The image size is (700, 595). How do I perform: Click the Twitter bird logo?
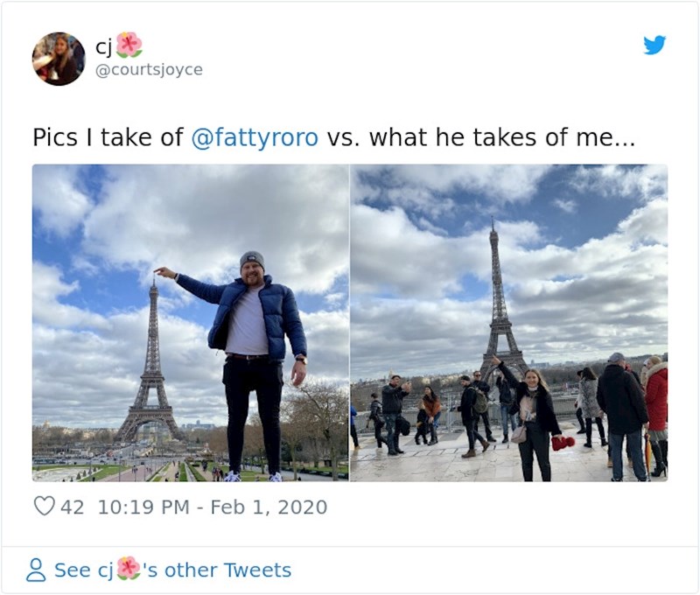click(654, 45)
